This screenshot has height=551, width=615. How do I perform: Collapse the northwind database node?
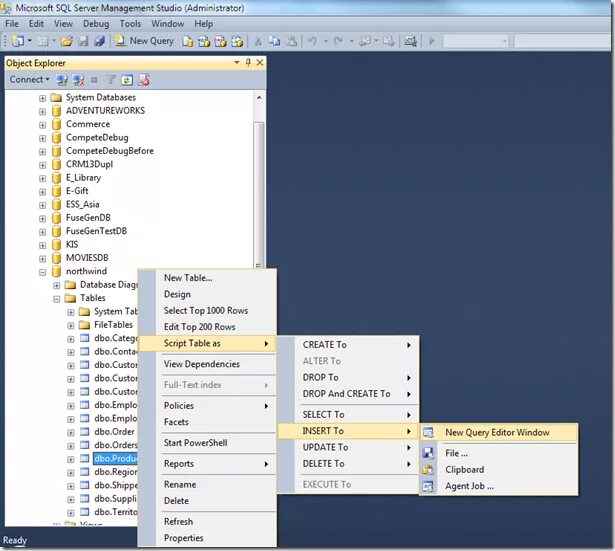coord(42,272)
